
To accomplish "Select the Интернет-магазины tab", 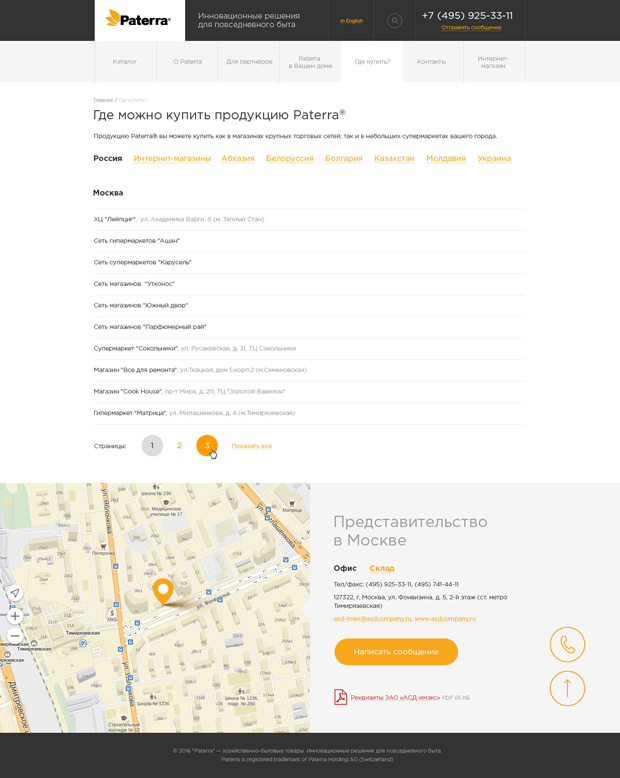I will point(172,158).
